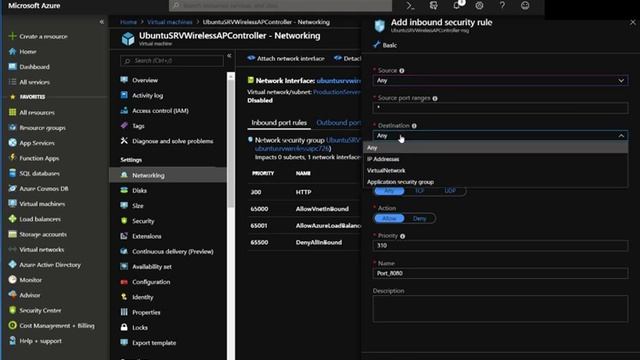
Task: Click the feedback smiley icon
Action: point(525,6)
